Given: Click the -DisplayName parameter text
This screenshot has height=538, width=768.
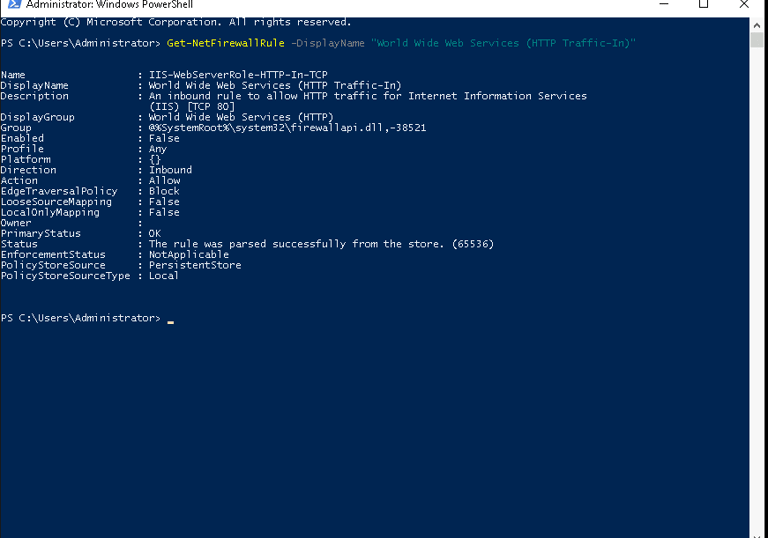Looking at the screenshot, I should 328,43.
